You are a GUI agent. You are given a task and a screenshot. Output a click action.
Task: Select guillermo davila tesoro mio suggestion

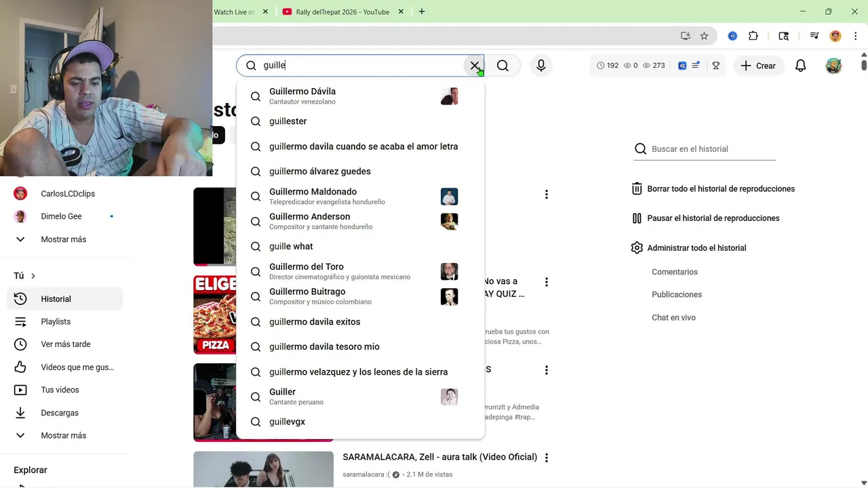[360, 347]
